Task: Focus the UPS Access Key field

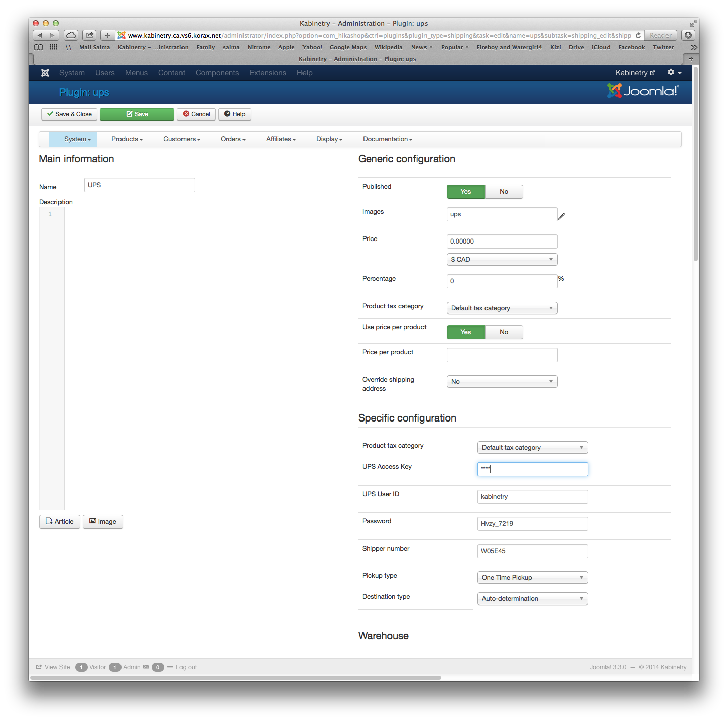Action: (533, 469)
